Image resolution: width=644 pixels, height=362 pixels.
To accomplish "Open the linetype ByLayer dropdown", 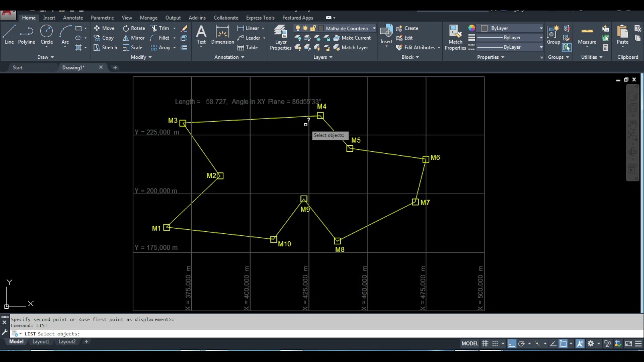I will tap(509, 47).
